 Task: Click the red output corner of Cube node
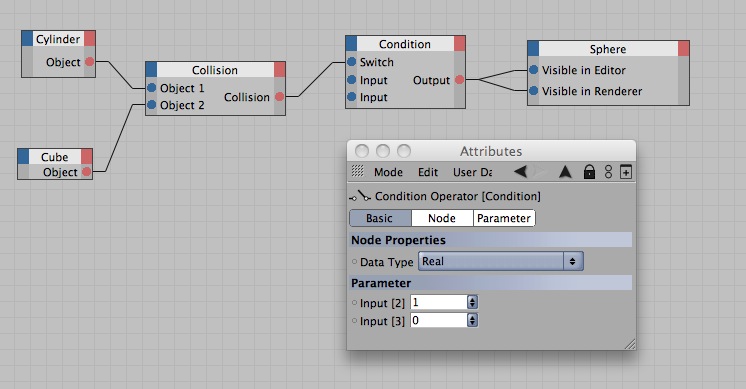[x=87, y=156]
